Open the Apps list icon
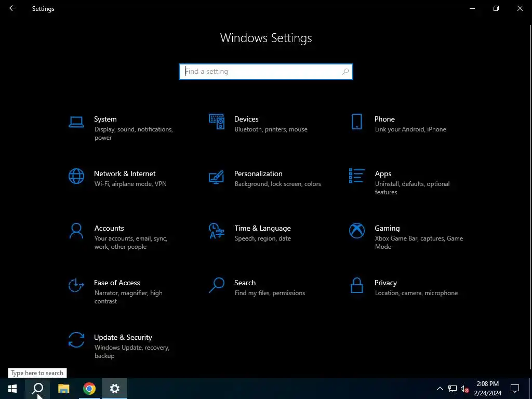532x399 pixels. pyautogui.click(x=356, y=176)
